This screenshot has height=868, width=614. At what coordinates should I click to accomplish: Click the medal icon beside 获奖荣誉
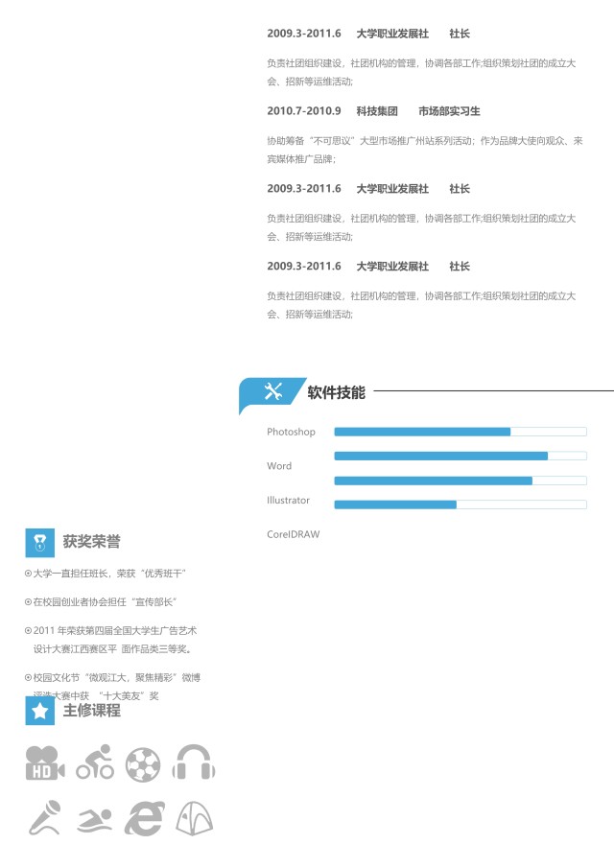pyautogui.click(x=39, y=542)
